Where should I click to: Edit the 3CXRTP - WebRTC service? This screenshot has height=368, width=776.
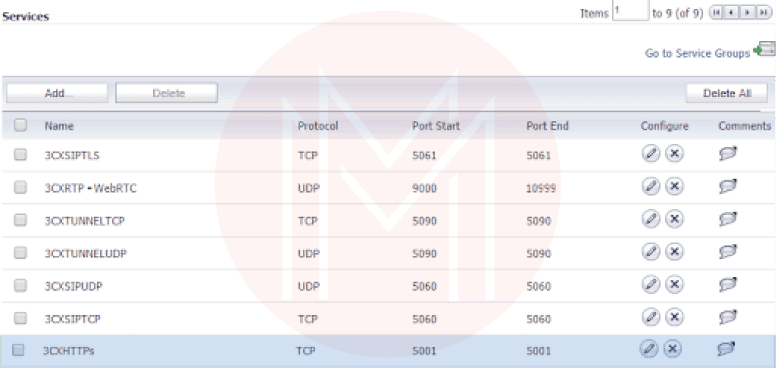point(651,186)
